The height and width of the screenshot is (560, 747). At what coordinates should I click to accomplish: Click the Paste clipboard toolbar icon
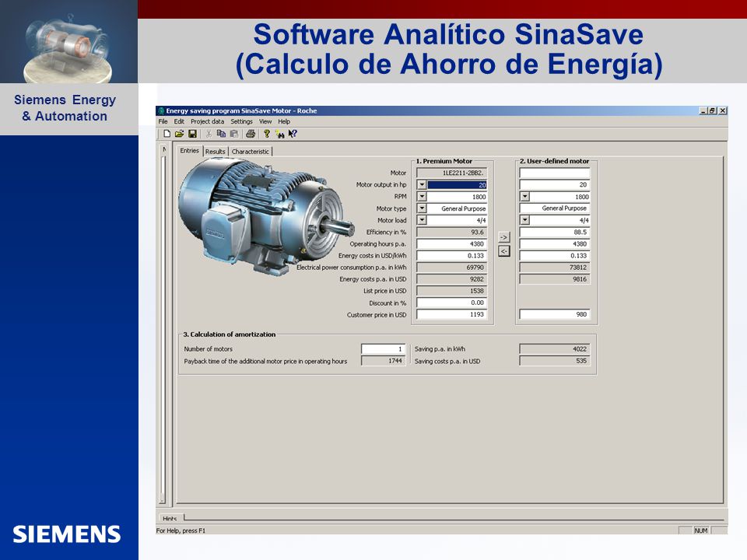(234, 134)
